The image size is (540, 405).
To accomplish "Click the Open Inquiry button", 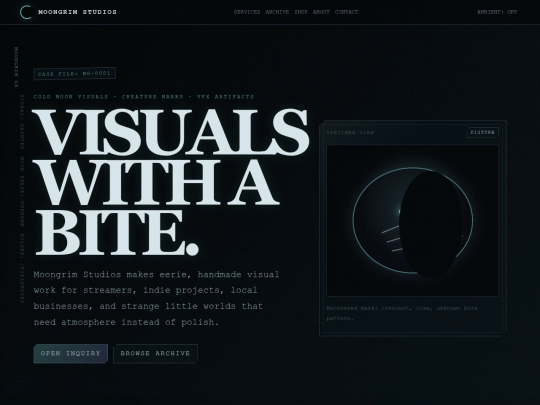I will tap(71, 353).
